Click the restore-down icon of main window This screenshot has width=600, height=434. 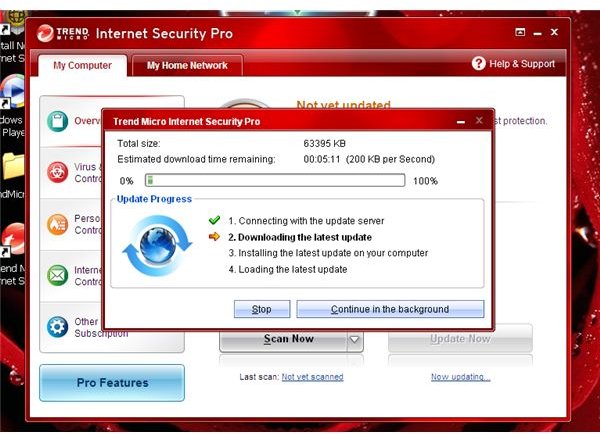coord(520,32)
